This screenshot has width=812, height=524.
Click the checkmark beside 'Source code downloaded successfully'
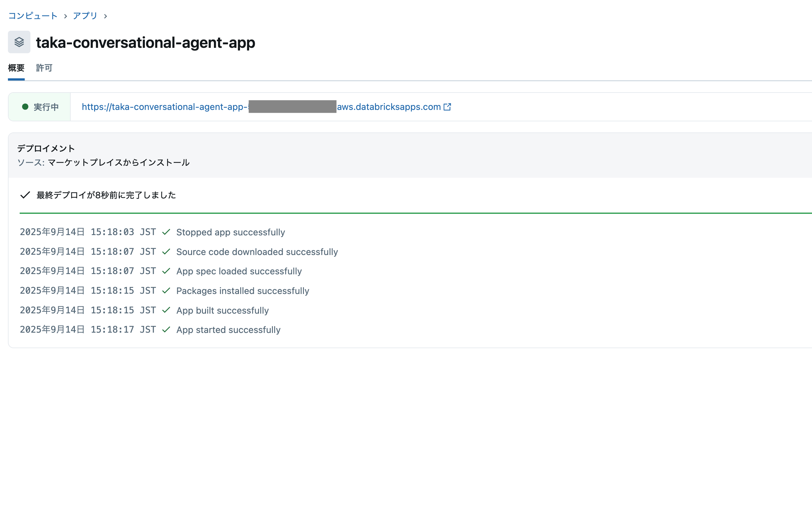click(166, 251)
